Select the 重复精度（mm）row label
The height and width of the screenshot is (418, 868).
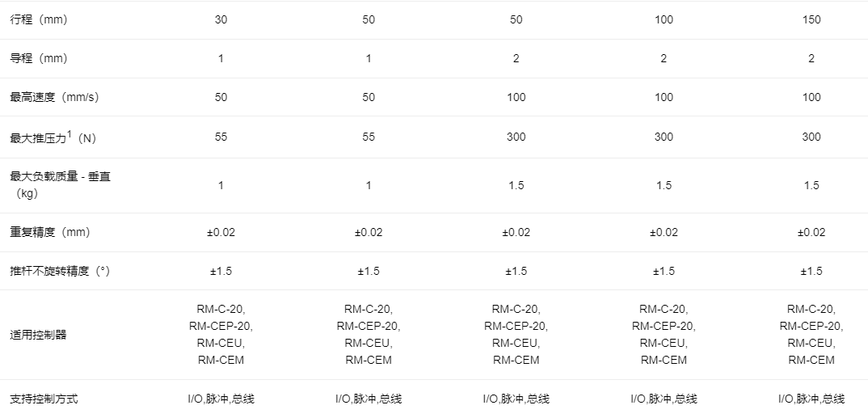(49, 232)
